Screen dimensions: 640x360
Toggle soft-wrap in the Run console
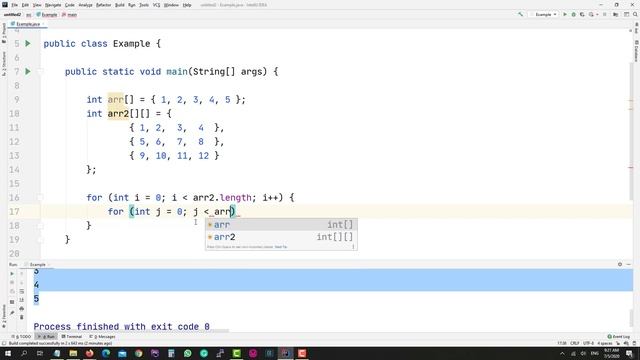point(22,291)
